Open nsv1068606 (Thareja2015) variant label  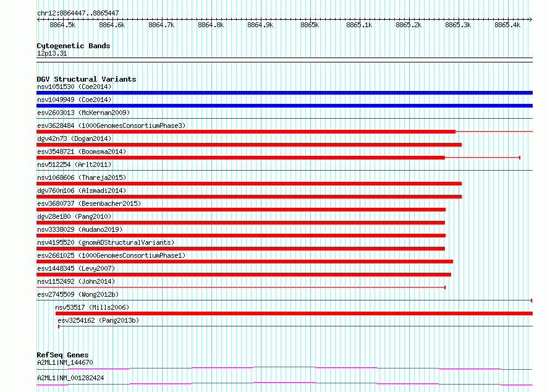click(82, 177)
